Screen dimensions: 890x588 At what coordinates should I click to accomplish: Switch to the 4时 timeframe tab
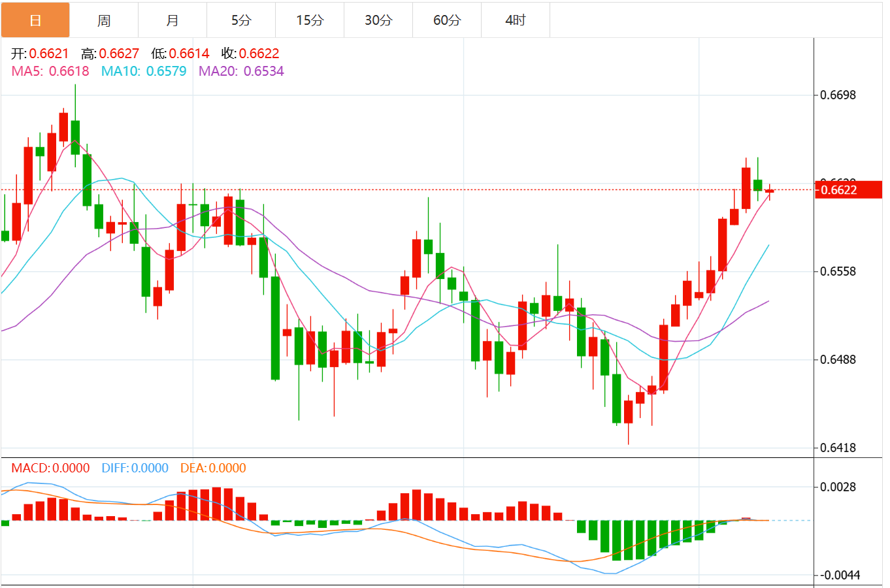(516, 20)
